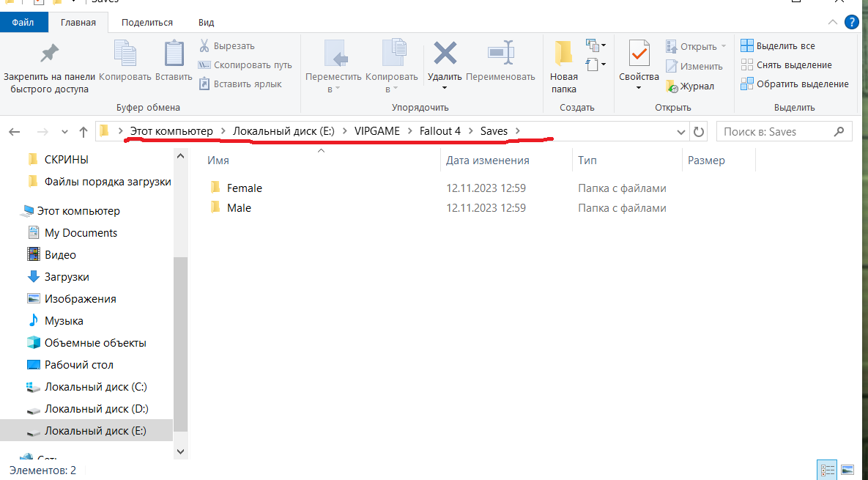868x480 pixels.
Task: Open Properties with the checkmark icon
Action: pos(639,54)
